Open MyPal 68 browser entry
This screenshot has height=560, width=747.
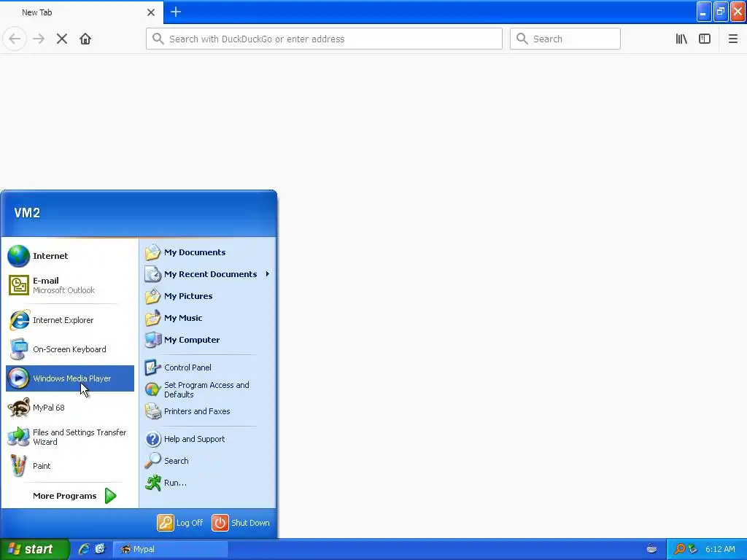(x=69, y=408)
